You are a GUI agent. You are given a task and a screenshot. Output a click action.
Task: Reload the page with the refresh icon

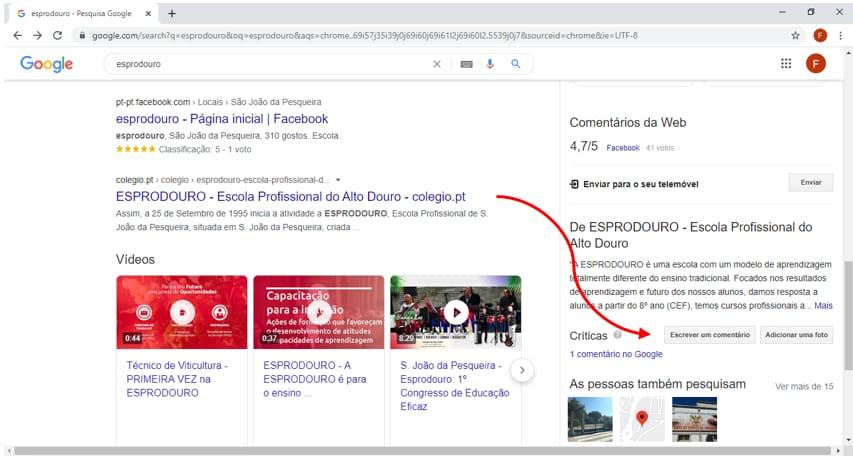click(x=57, y=35)
